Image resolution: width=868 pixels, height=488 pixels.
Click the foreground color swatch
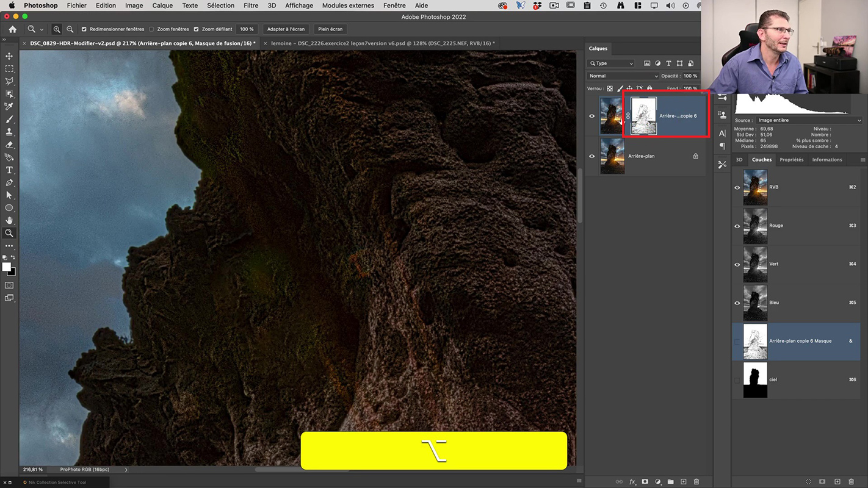tap(7, 267)
